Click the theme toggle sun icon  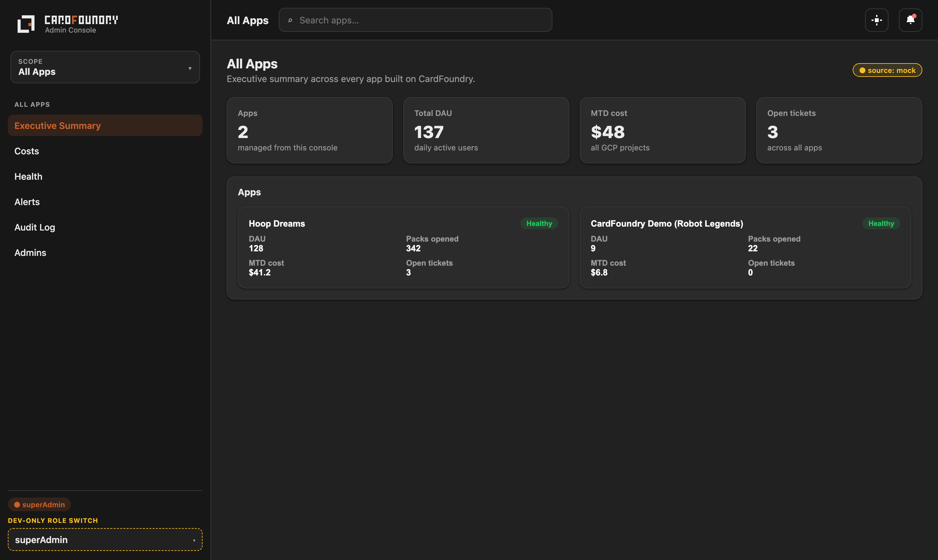[x=876, y=20]
